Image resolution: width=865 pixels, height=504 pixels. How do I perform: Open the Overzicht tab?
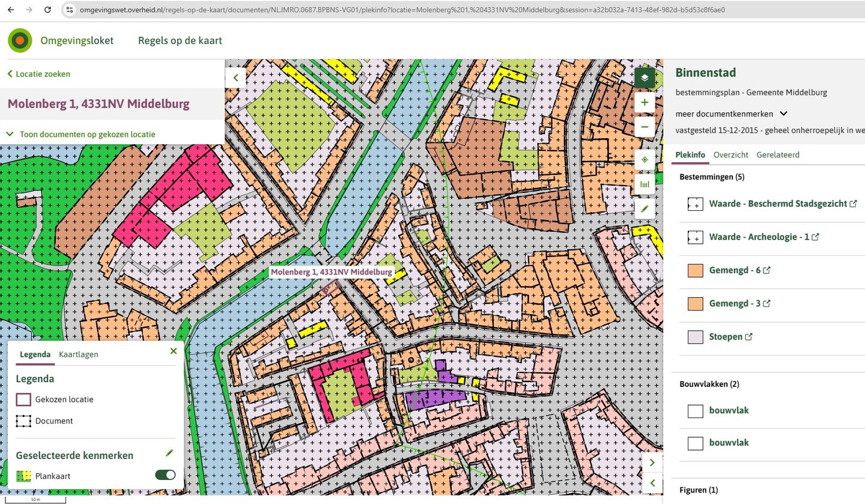click(x=730, y=154)
